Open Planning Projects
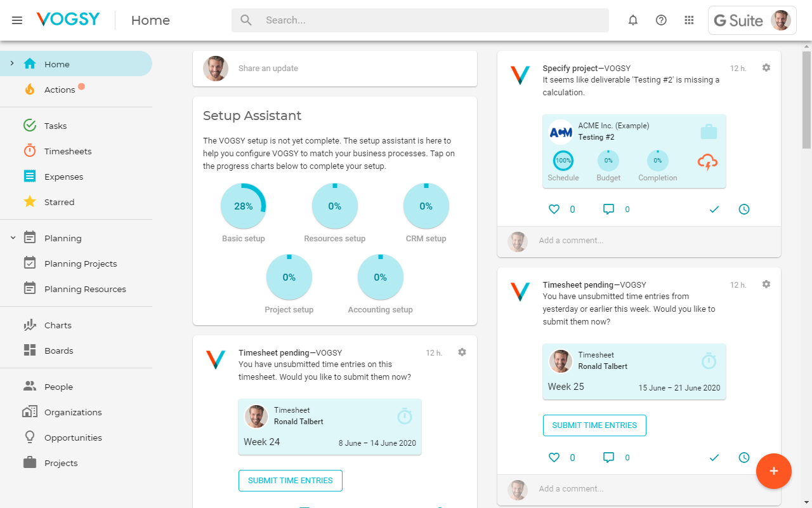Image resolution: width=812 pixels, height=508 pixels. tap(76, 264)
